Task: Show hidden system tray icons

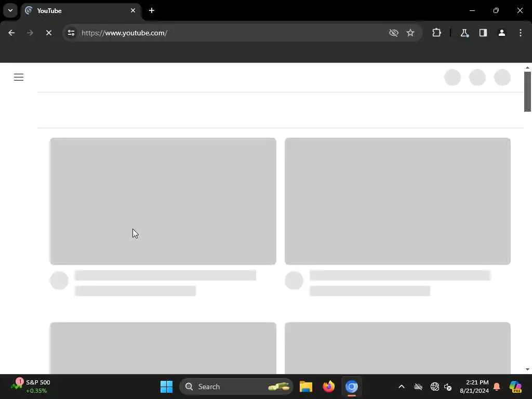Action: tap(402, 387)
